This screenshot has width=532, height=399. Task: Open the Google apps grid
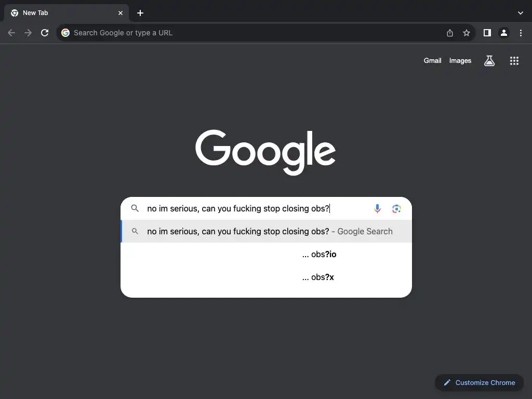coord(514,61)
